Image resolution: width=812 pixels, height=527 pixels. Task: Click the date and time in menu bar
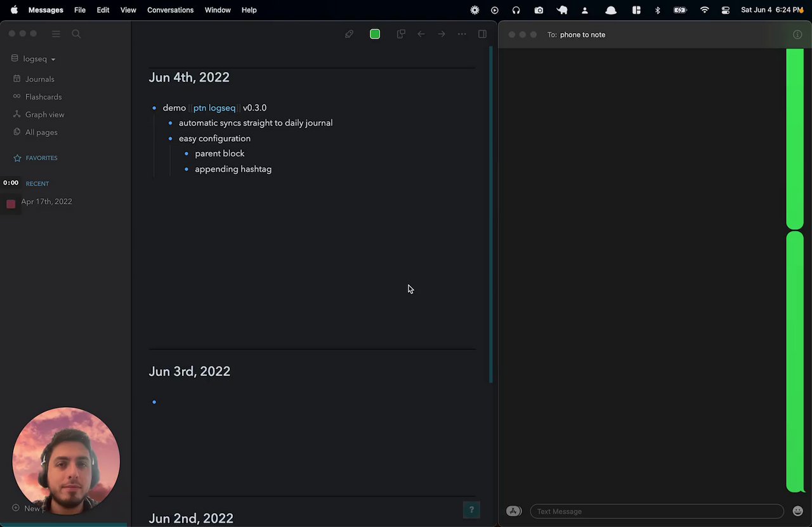[x=772, y=10]
